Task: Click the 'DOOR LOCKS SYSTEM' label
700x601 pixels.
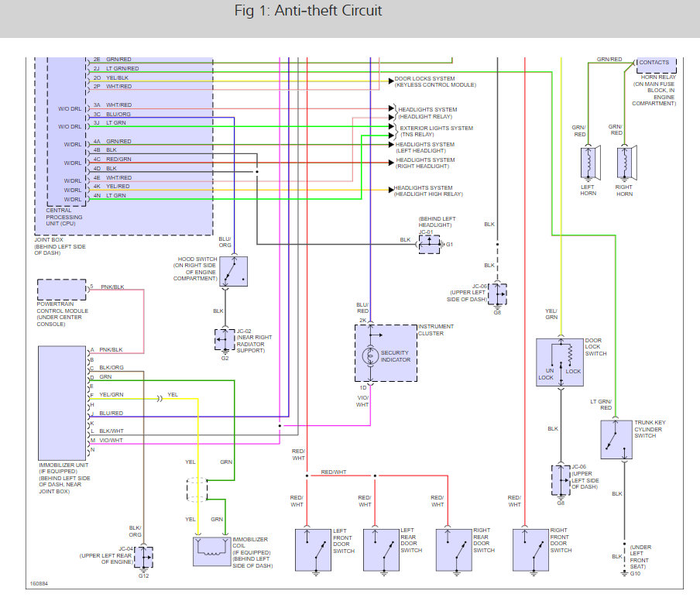Action: point(424,78)
